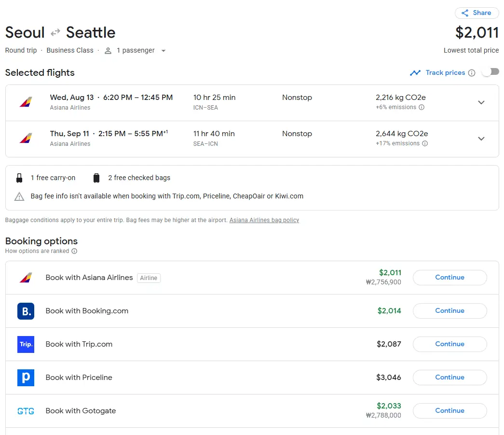Expand the Thu, Sep 11 flight details
This screenshot has width=504, height=435.
tap(481, 139)
